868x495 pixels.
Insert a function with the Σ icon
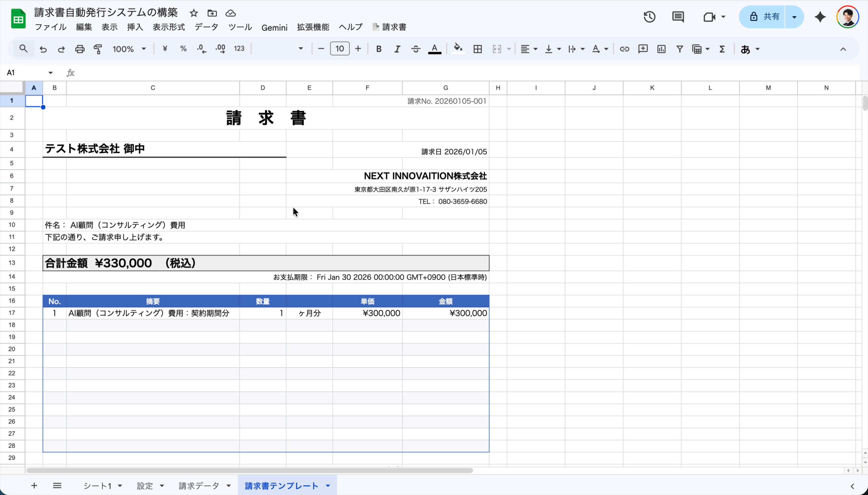(x=722, y=49)
